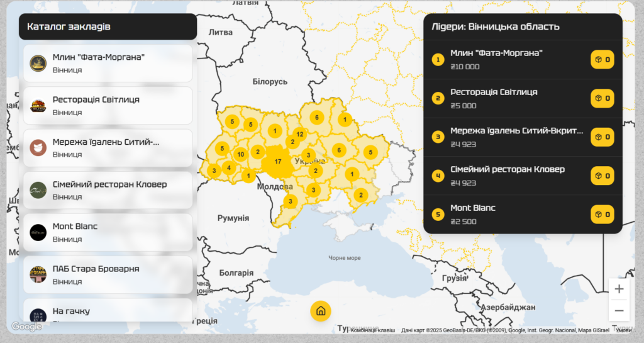Select the map cluster marker numbered 10

coord(240,154)
